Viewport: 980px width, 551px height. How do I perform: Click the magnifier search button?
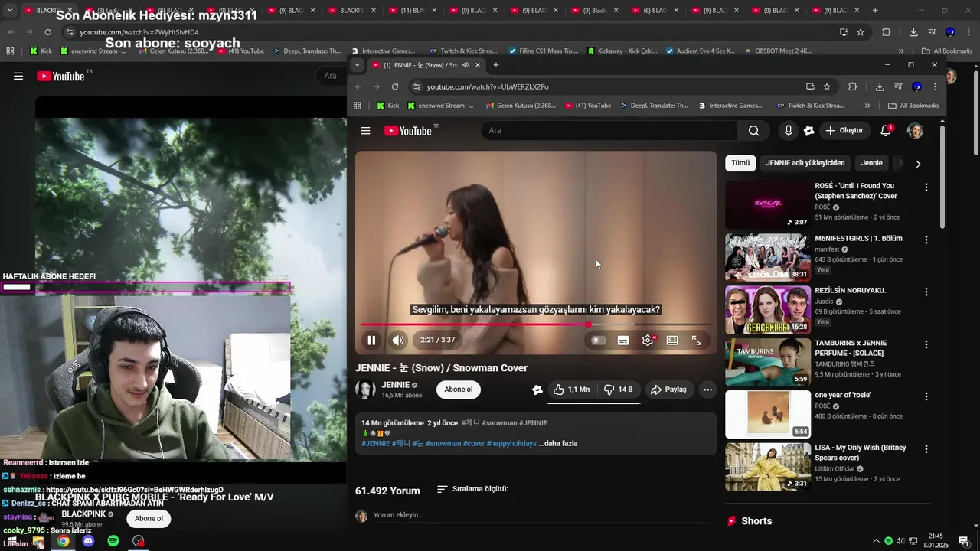pos(754,131)
